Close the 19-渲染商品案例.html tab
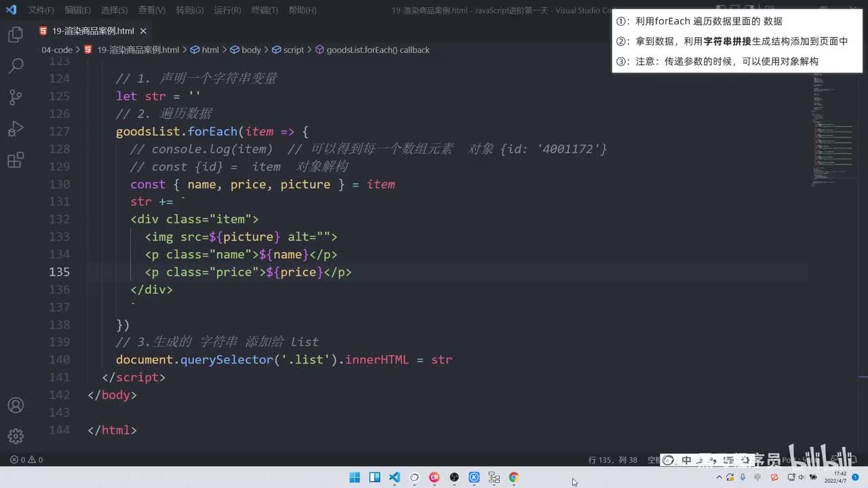This screenshot has width=868, height=488. [x=143, y=31]
